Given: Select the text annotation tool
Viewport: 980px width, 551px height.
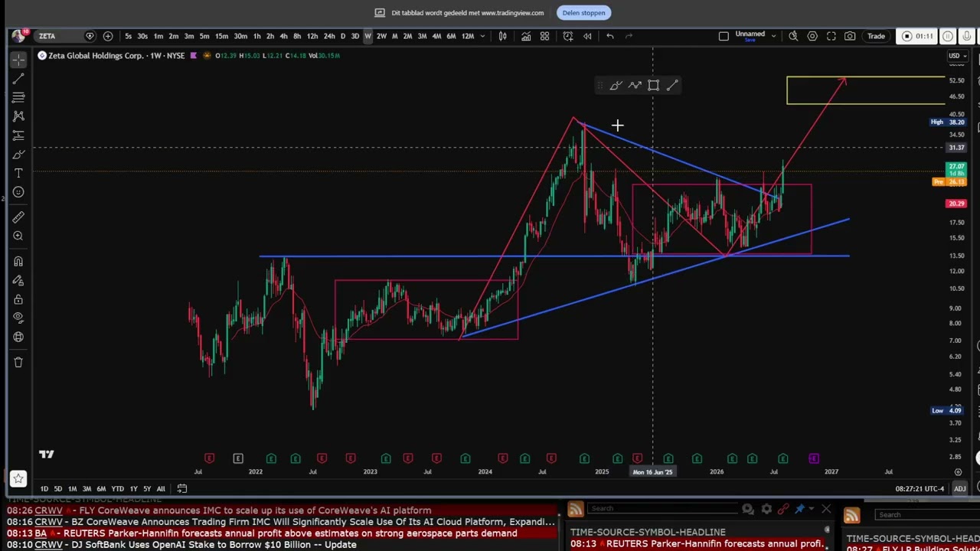Looking at the screenshot, I should click(x=18, y=173).
